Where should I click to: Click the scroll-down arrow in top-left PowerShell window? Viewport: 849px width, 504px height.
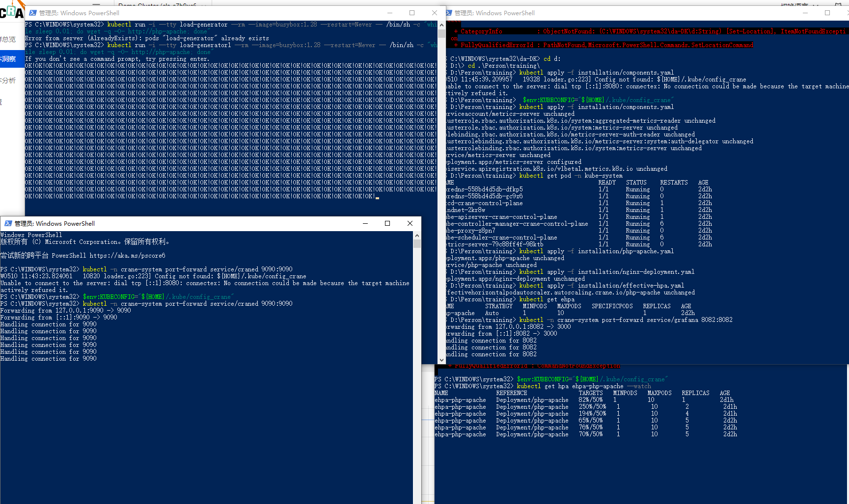point(441,360)
